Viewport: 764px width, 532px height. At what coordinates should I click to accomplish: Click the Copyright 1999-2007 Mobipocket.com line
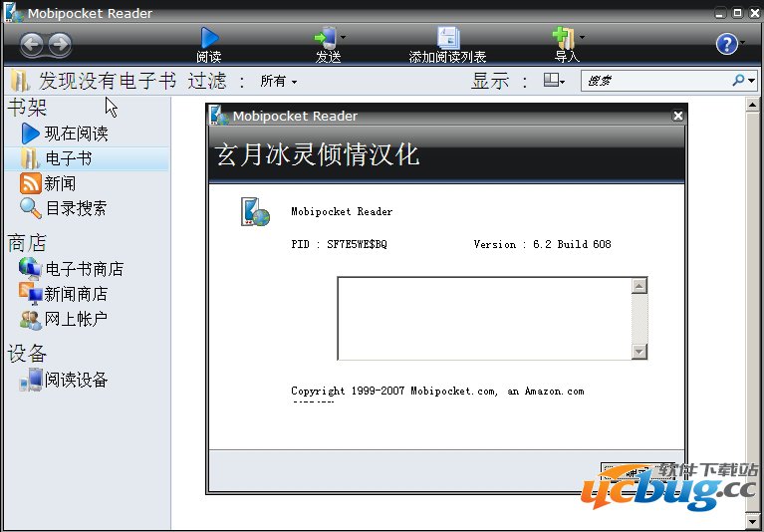click(x=437, y=392)
